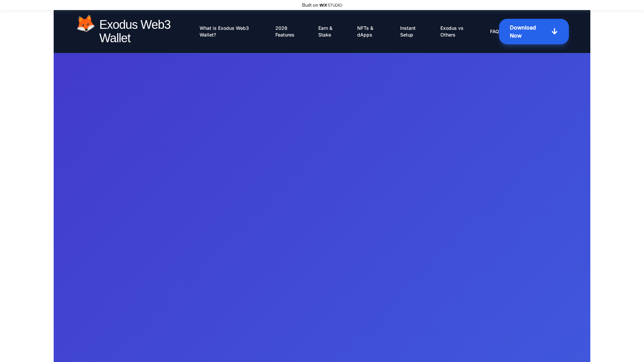Image resolution: width=644 pixels, height=362 pixels.
Task: Select Earn & Stake in the navigation
Action: tap(325, 32)
